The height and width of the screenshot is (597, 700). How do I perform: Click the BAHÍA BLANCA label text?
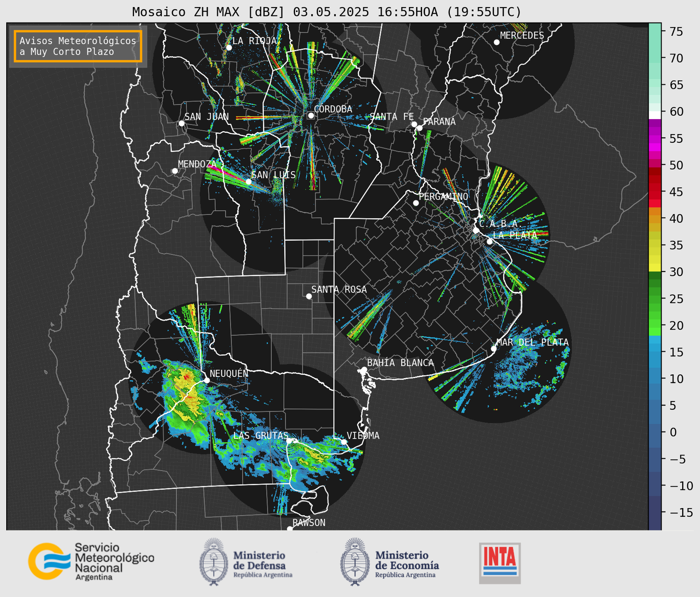tap(400, 363)
